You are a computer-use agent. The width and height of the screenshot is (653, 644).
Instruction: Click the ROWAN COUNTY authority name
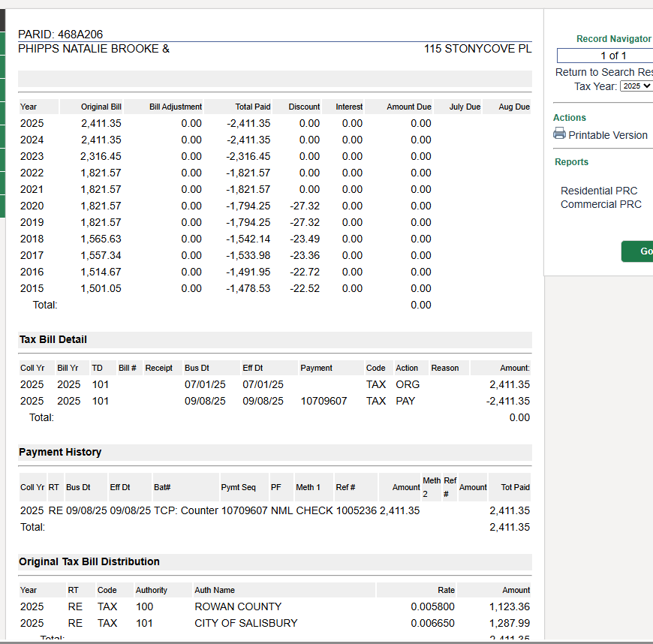pos(238,606)
